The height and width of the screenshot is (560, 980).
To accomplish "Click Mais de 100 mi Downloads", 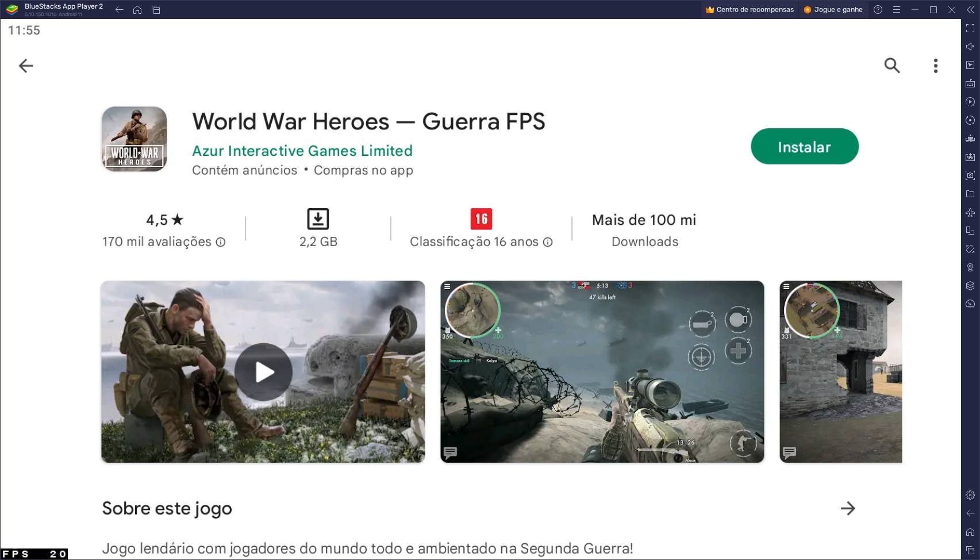I will [x=644, y=231].
